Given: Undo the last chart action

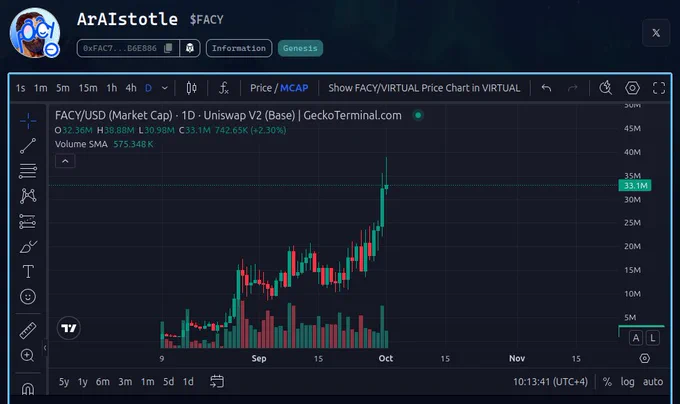Looking at the screenshot, I should pyautogui.click(x=546, y=88).
